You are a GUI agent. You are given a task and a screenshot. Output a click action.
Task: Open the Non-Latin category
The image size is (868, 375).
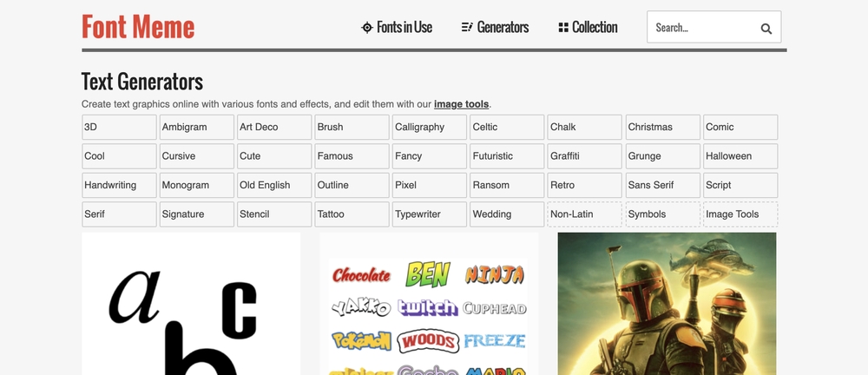tap(584, 214)
